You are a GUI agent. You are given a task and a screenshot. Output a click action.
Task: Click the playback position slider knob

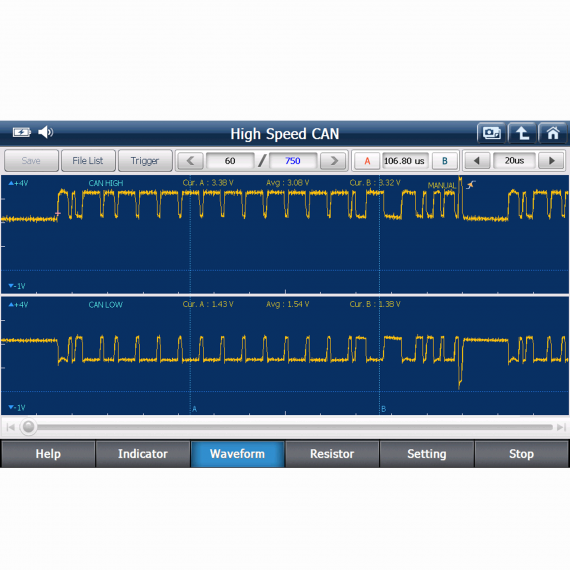(x=28, y=427)
